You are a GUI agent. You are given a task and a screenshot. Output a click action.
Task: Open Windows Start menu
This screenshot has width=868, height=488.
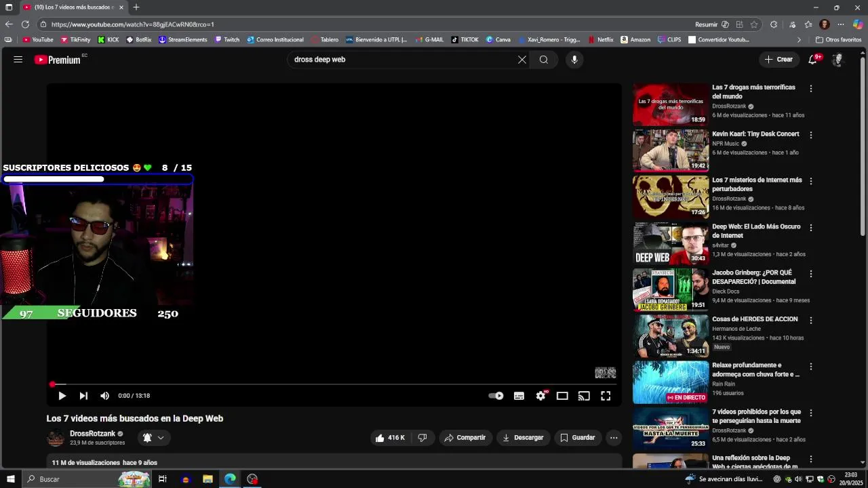[x=10, y=479]
